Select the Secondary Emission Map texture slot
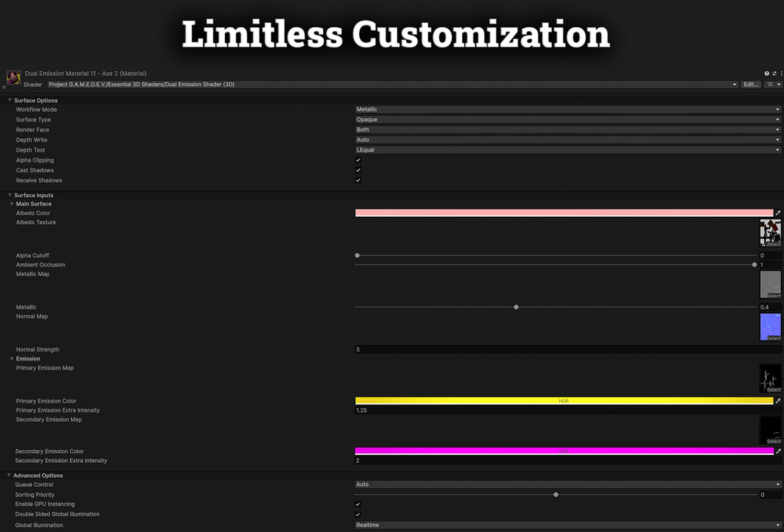The width and height of the screenshot is (784, 532). click(770, 430)
